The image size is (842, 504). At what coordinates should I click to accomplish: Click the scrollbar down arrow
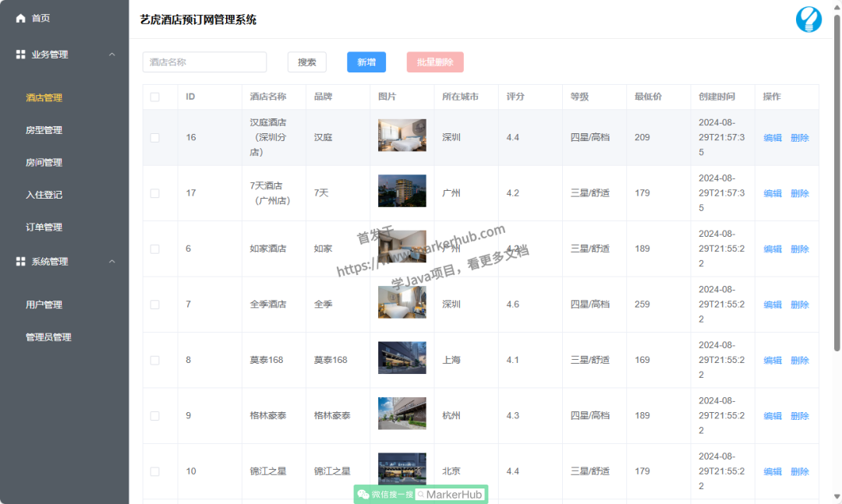coord(837,497)
